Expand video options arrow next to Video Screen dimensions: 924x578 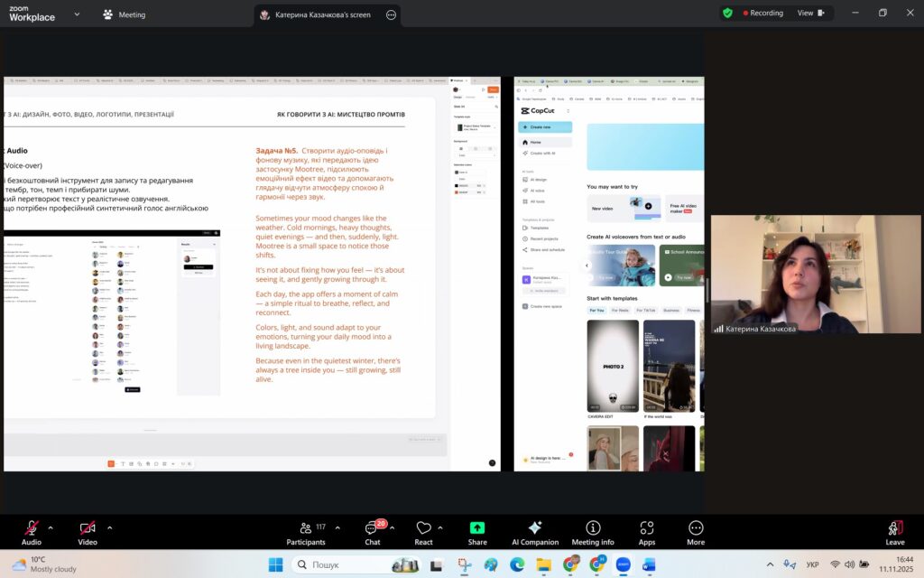[x=110, y=527]
